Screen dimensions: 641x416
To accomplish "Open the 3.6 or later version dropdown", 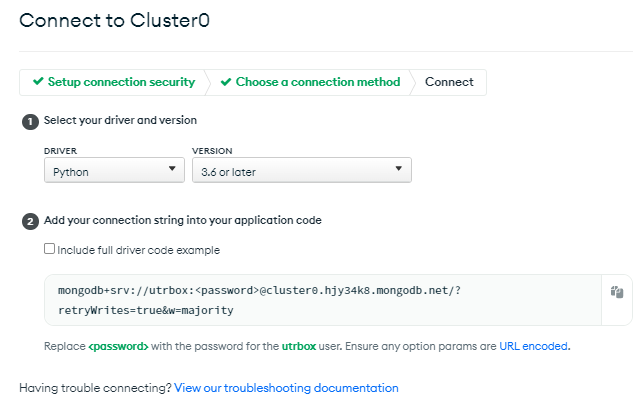I will point(302,170).
